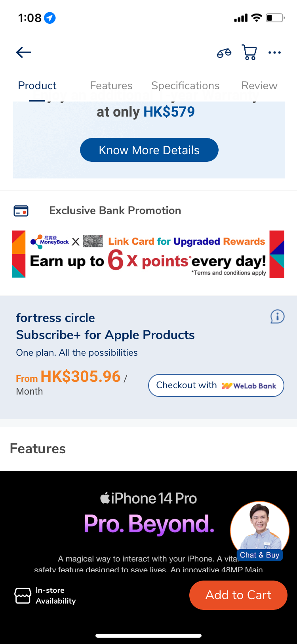
Task: Tap the in-store availability store icon
Action: tap(23, 595)
